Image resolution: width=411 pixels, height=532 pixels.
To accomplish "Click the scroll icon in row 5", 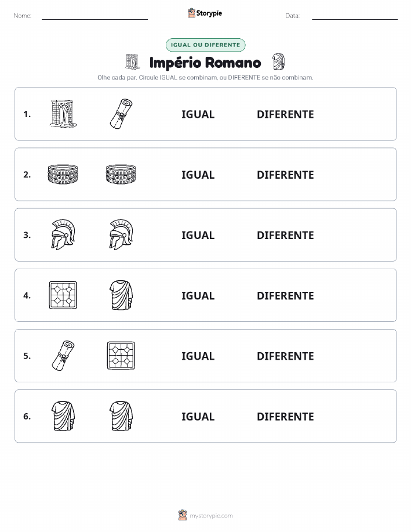I will (63, 356).
